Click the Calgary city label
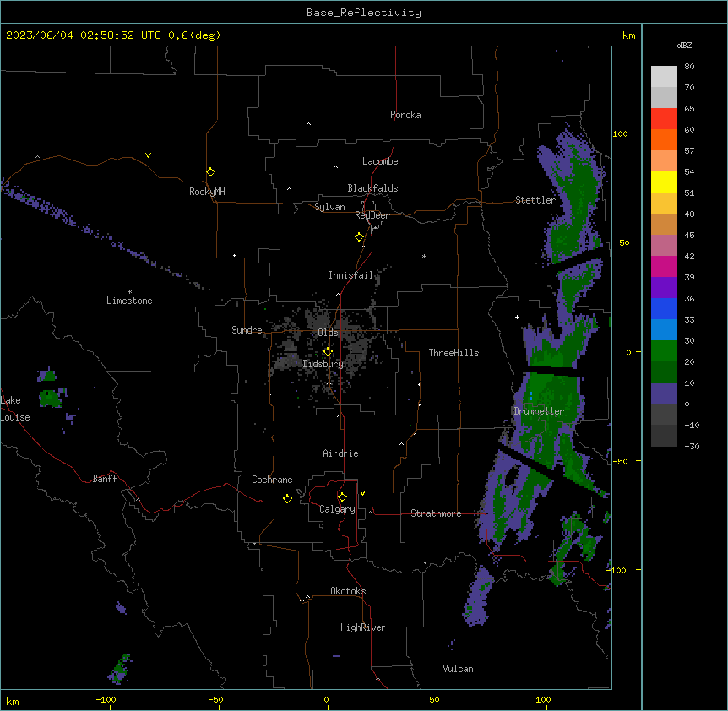The height and width of the screenshot is (711, 728). coord(337,509)
